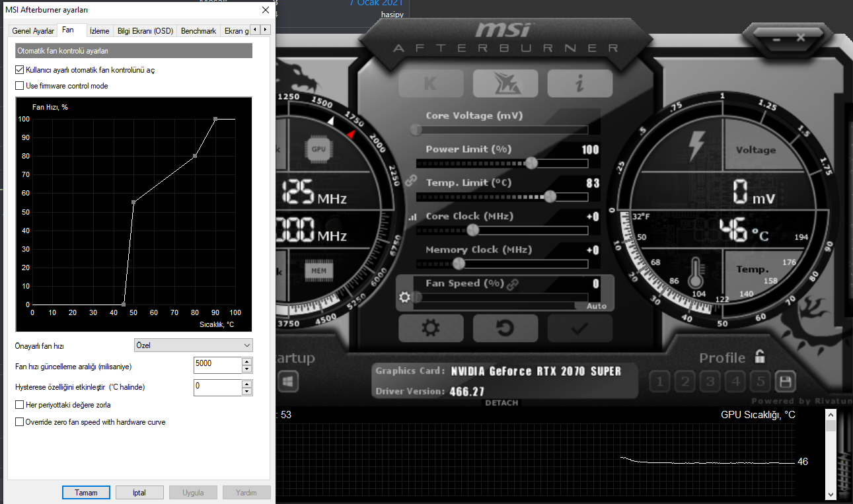Select profile slot 3
This screenshot has height=504, width=853.
710,381
